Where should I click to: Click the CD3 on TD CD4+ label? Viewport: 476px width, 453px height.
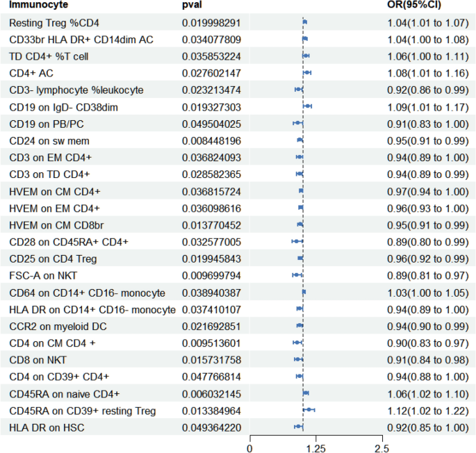pyautogui.click(x=49, y=174)
